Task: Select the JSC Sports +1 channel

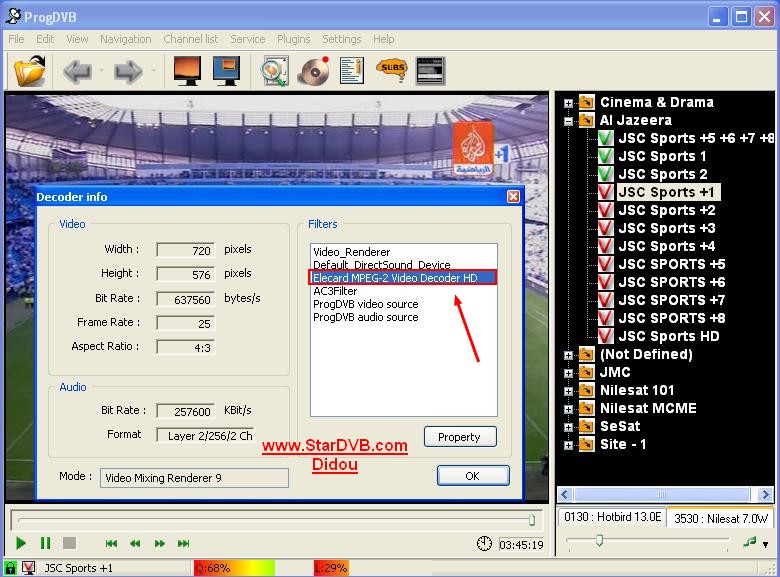Action: click(x=668, y=192)
